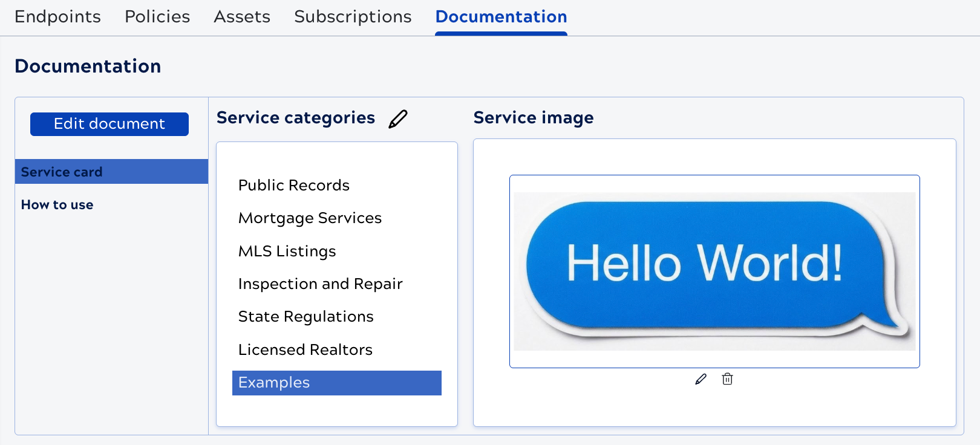Delete the service image with the trash icon

(x=728, y=379)
